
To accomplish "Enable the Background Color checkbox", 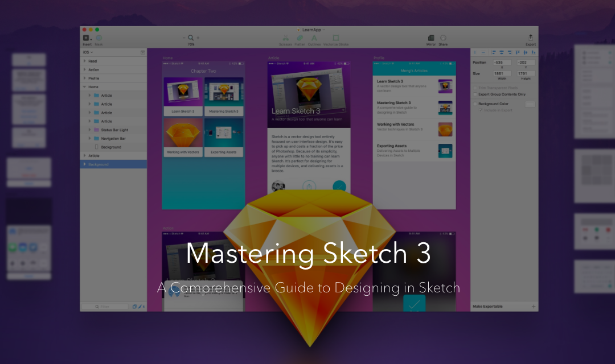I will (x=475, y=104).
